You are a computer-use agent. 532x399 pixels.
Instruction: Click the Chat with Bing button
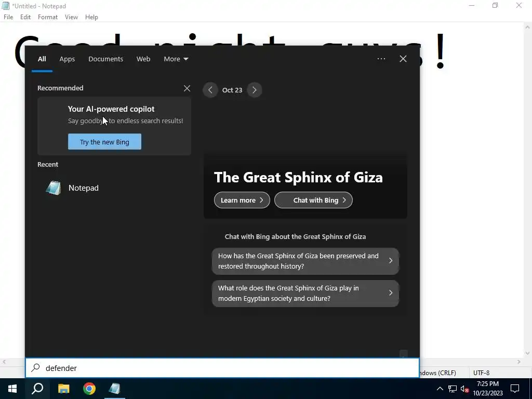pyautogui.click(x=313, y=200)
